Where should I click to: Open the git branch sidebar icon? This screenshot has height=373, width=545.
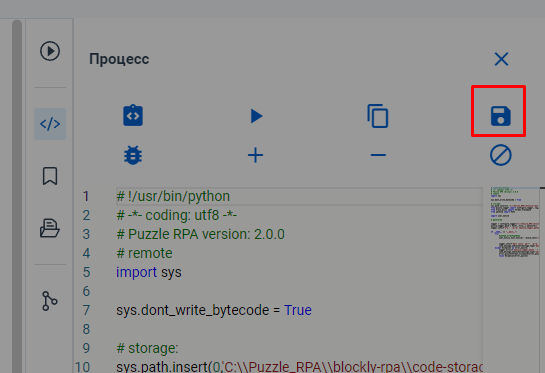(50, 301)
